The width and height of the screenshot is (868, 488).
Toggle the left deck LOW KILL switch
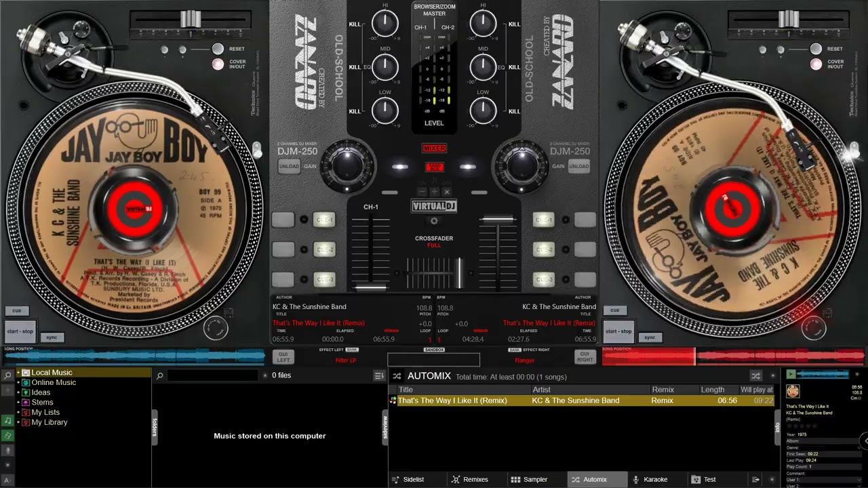(355, 111)
